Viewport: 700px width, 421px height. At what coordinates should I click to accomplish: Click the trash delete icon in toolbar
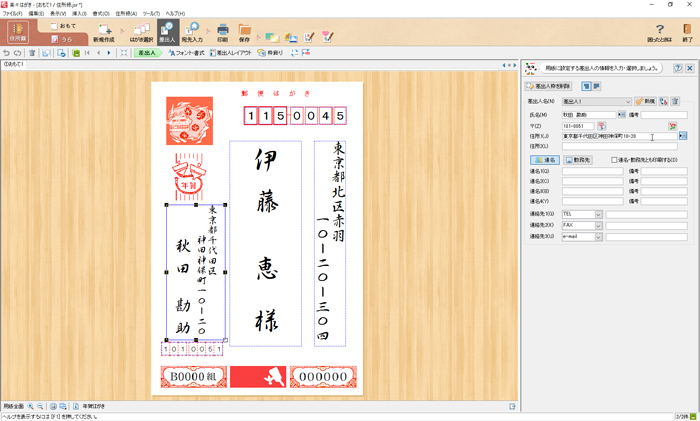[32, 52]
